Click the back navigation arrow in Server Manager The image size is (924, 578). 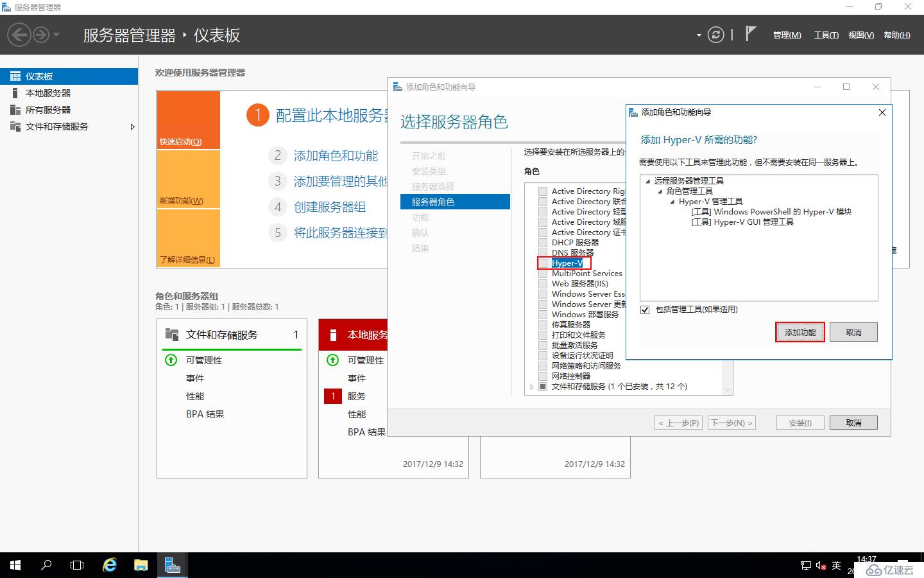coord(19,35)
